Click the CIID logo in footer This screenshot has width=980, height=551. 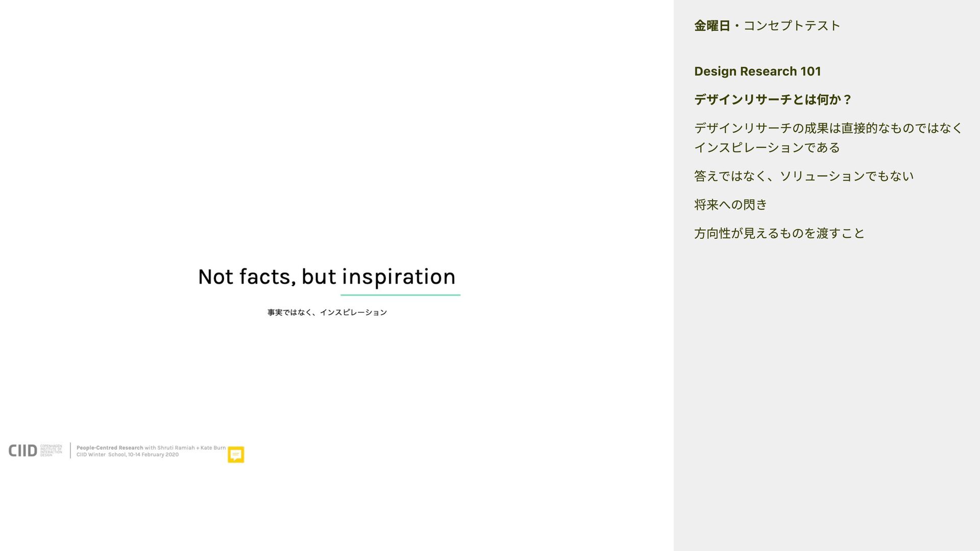22,451
